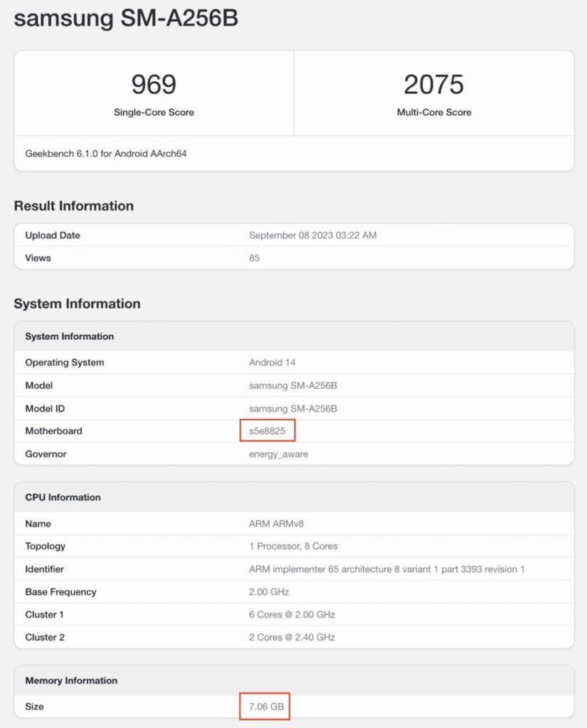This screenshot has height=728, width=587.
Task: Click the Geekbench 6.1.0 for Android AArch64 text
Action: tap(106, 154)
